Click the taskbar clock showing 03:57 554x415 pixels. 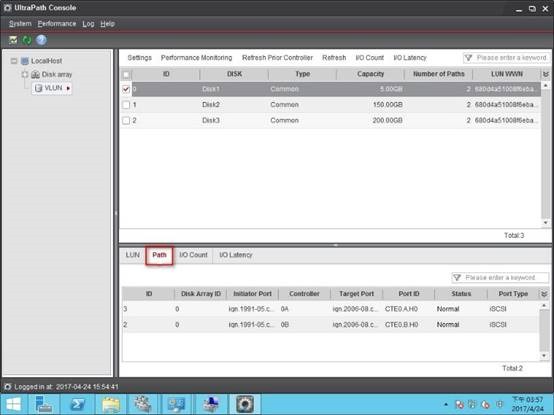pos(528,404)
